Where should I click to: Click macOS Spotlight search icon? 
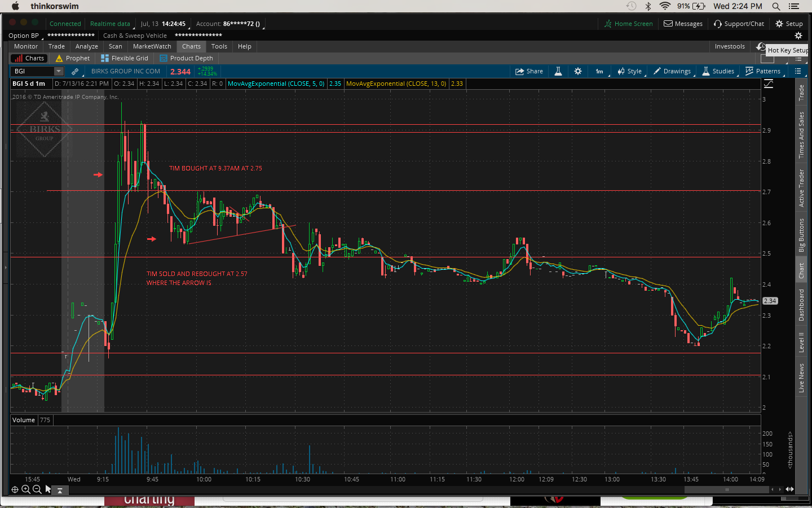click(776, 6)
